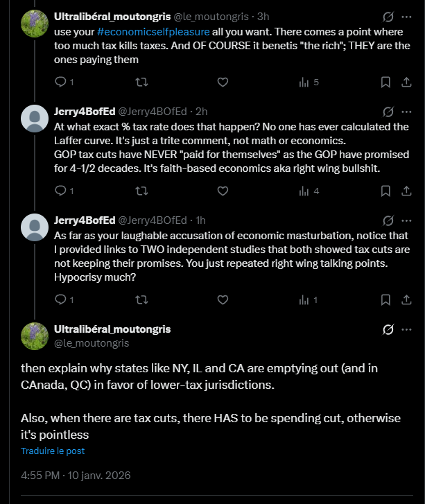This screenshot has height=504, width=425.
Task: Open Jerry4BofEd's profile avatar
Action: coord(34,118)
